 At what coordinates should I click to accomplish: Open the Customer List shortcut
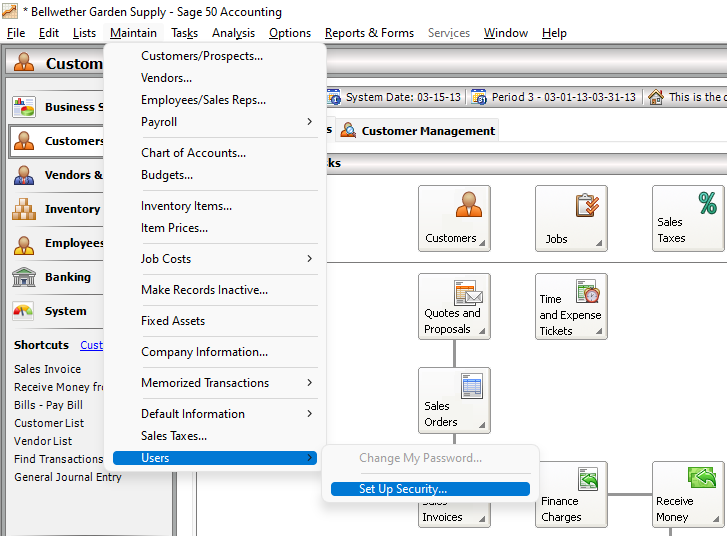pos(49,423)
